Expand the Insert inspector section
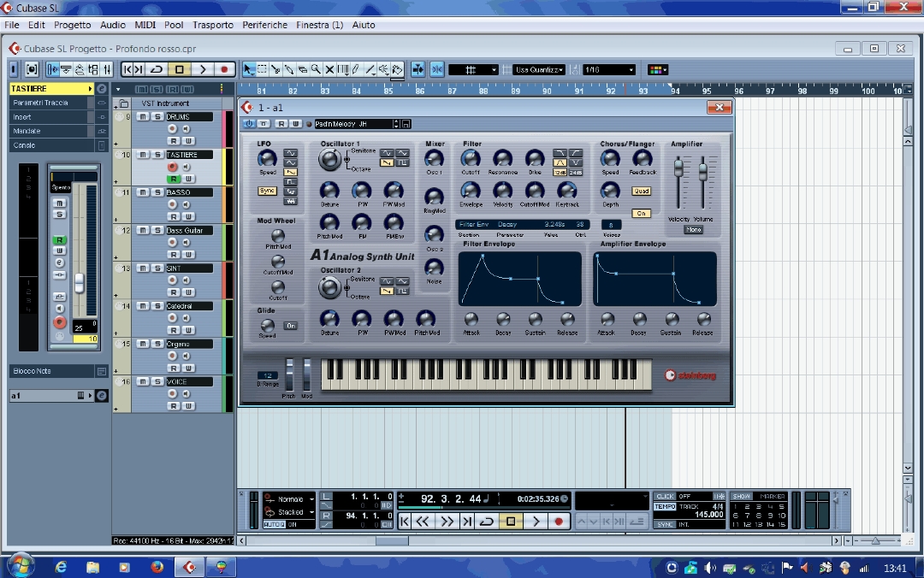Image resolution: width=924 pixels, height=578 pixels. [x=53, y=116]
